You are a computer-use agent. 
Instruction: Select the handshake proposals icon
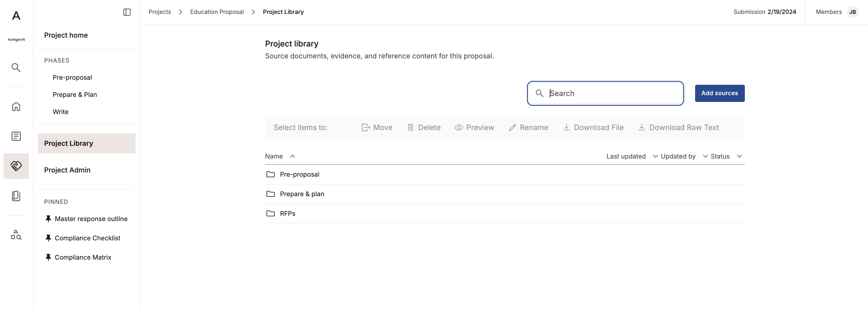click(16, 166)
